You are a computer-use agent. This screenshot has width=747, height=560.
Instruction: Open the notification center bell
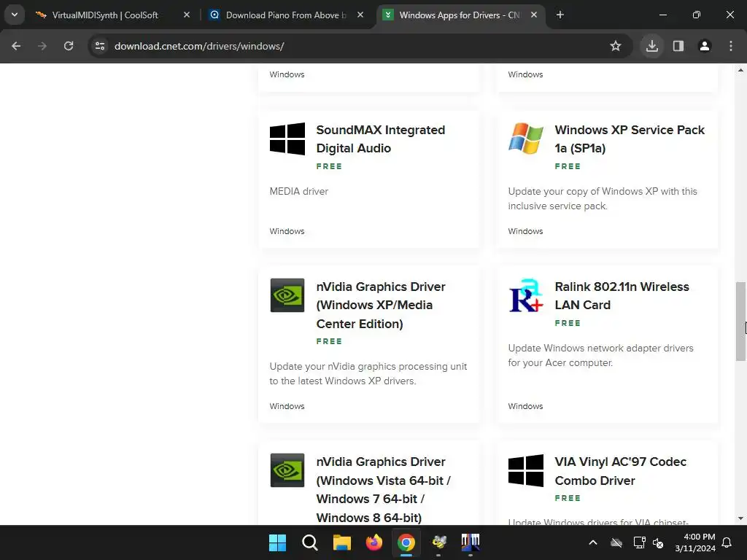coord(727,542)
